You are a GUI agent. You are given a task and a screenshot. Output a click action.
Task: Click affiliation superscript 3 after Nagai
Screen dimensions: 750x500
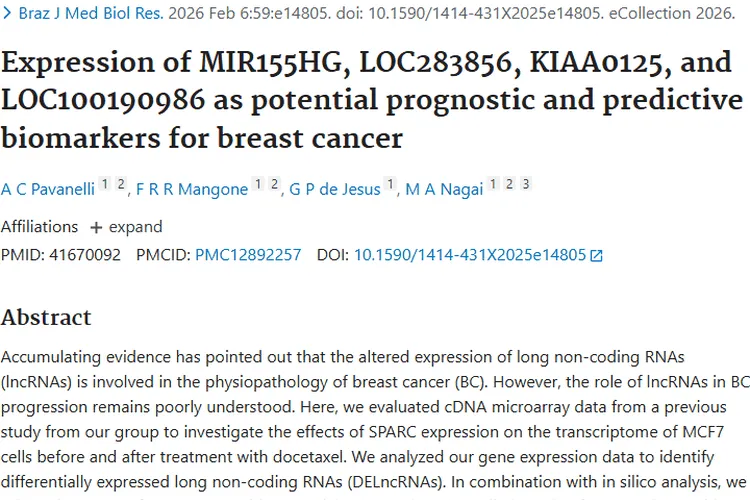pyautogui.click(x=526, y=185)
